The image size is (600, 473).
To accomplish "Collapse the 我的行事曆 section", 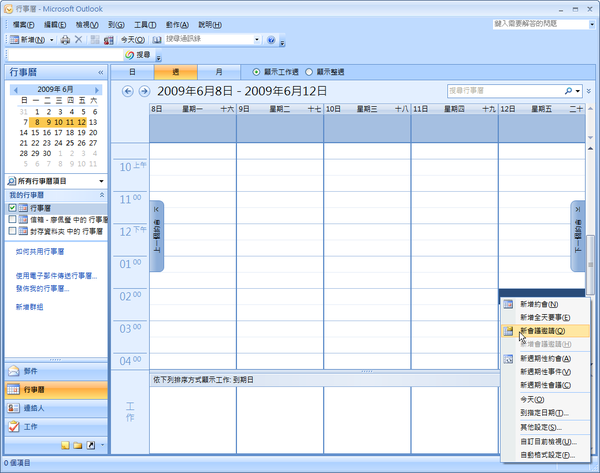I will [x=101, y=194].
